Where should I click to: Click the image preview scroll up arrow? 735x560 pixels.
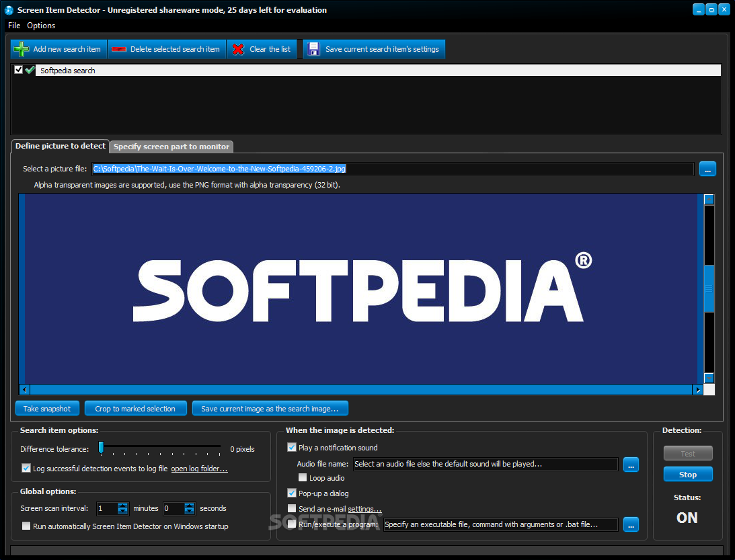709,199
